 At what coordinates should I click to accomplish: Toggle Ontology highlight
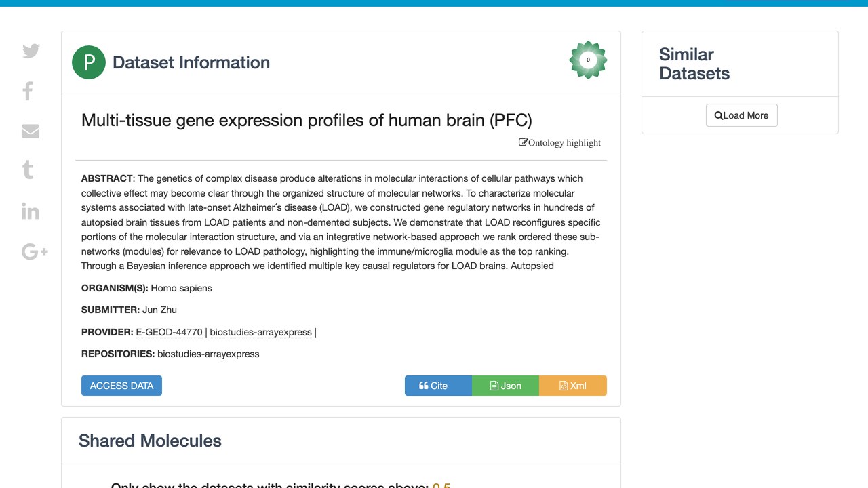pyautogui.click(x=560, y=142)
